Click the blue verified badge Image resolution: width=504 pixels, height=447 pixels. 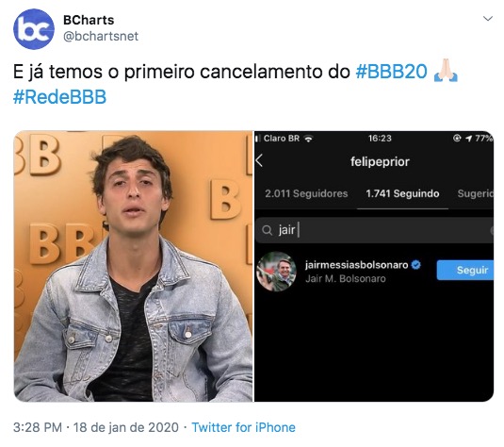(416, 265)
